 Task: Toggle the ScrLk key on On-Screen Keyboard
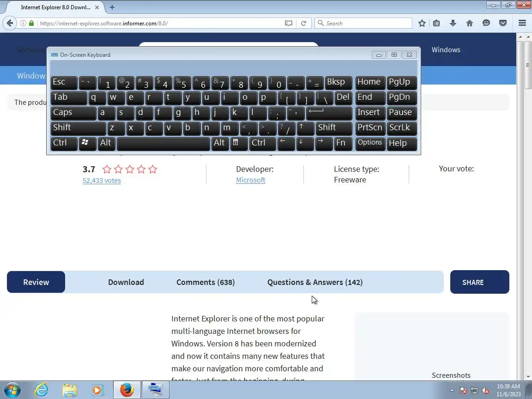pyautogui.click(x=402, y=128)
